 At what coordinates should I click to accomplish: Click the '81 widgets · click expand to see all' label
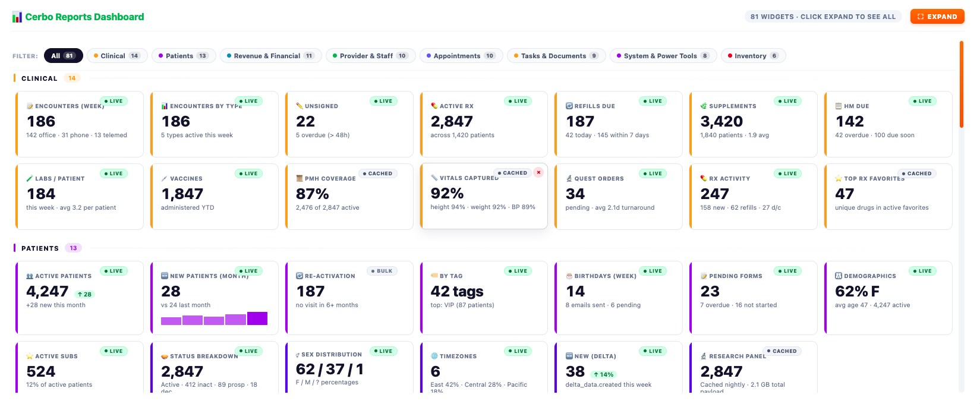[x=823, y=17]
